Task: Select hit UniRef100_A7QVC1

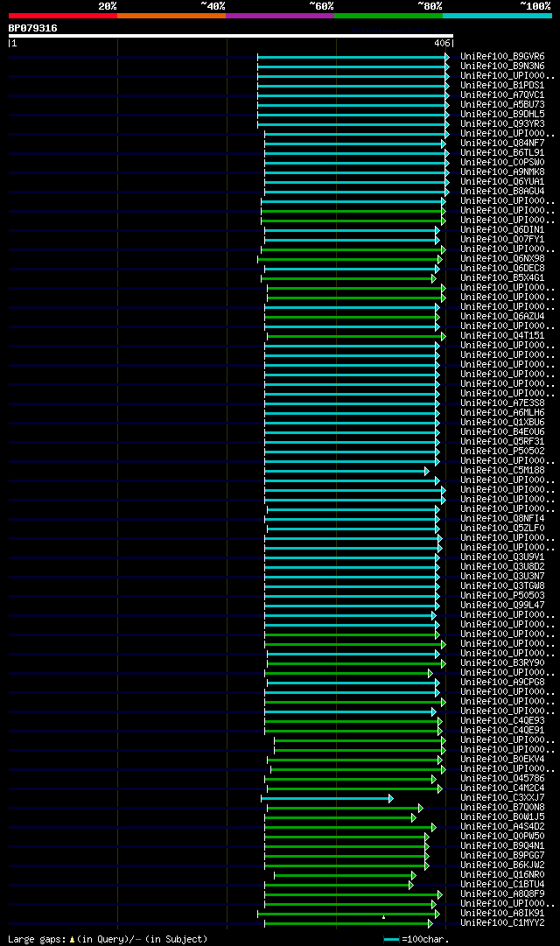Action: pos(502,95)
